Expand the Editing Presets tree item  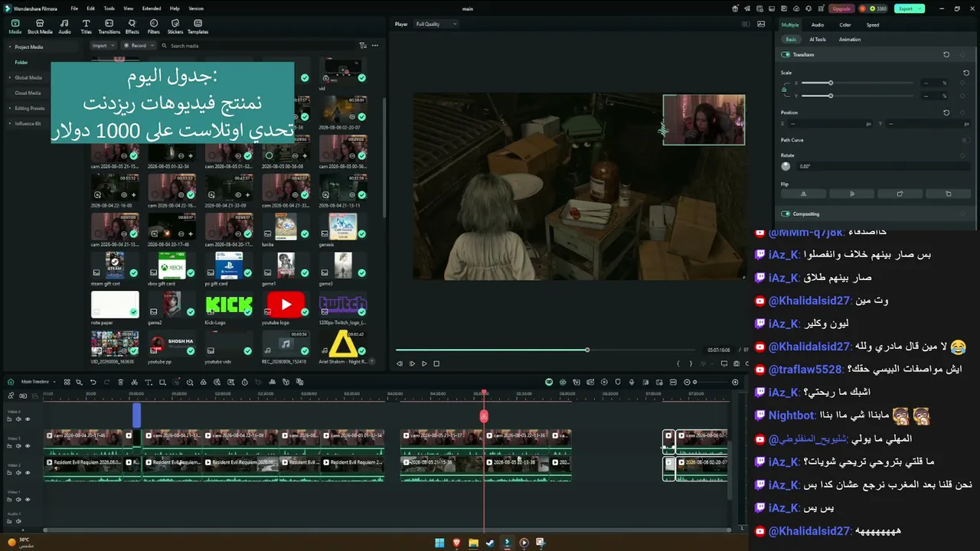click(x=10, y=109)
